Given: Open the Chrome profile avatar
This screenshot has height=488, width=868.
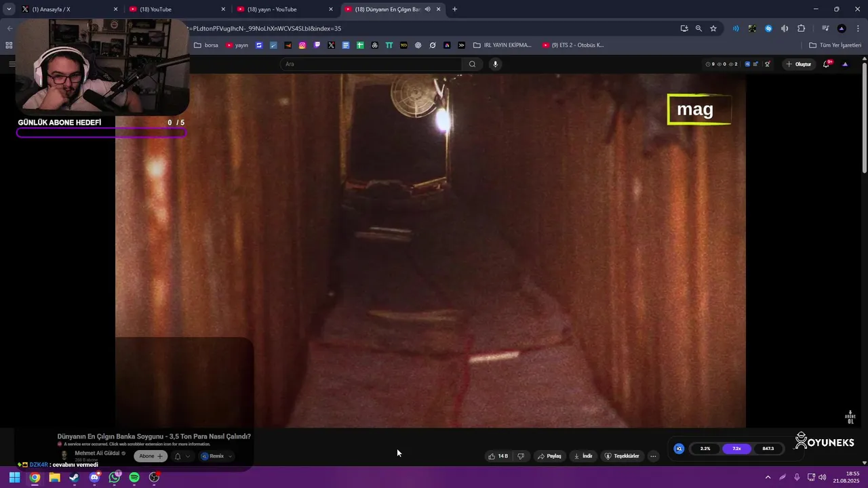Looking at the screenshot, I should click(842, 28).
